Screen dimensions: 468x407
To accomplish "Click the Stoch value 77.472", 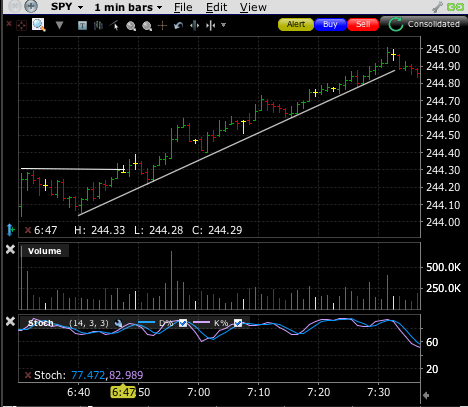I will (88, 375).
